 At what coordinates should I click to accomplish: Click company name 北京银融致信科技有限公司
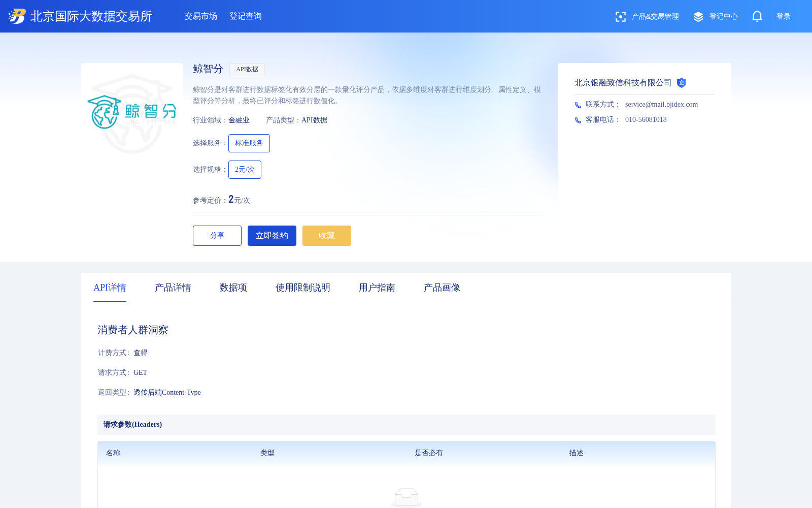click(x=623, y=83)
